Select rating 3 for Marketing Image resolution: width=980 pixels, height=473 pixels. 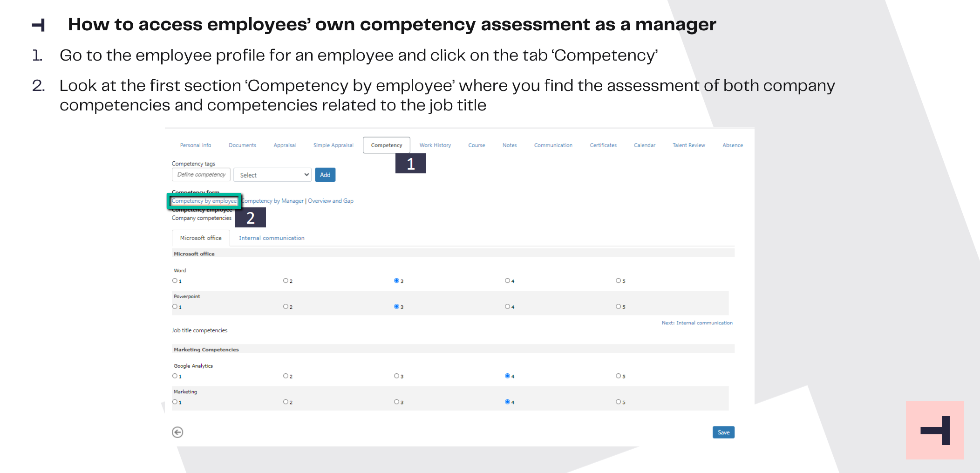tap(396, 402)
